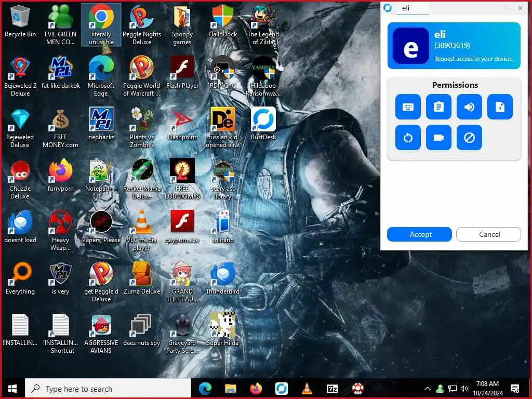Toggle session recording permission in RustDesk
532x399 pixels.
pyautogui.click(x=438, y=137)
